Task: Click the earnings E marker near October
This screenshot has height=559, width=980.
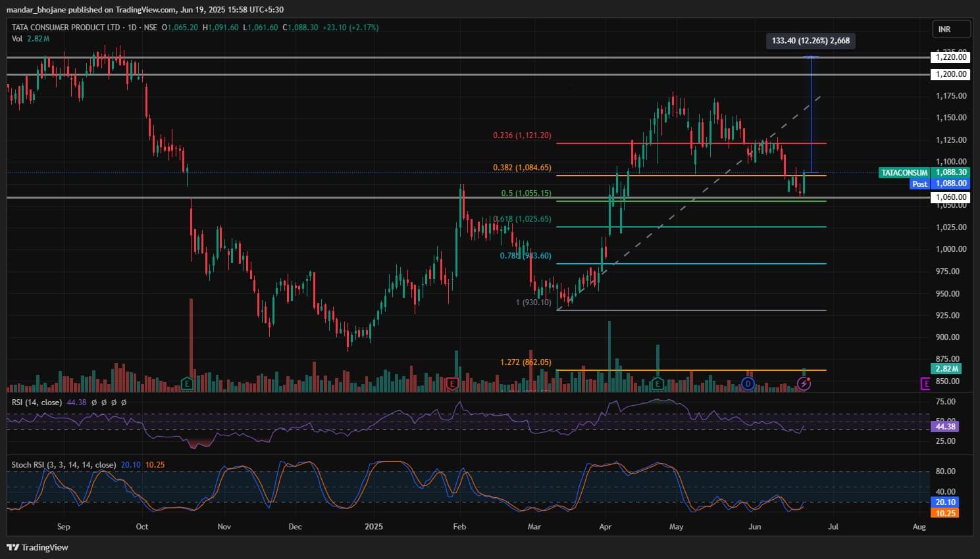Action: tap(187, 383)
